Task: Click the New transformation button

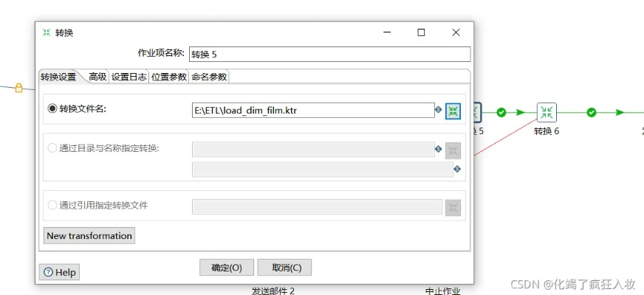Action: [x=89, y=236]
